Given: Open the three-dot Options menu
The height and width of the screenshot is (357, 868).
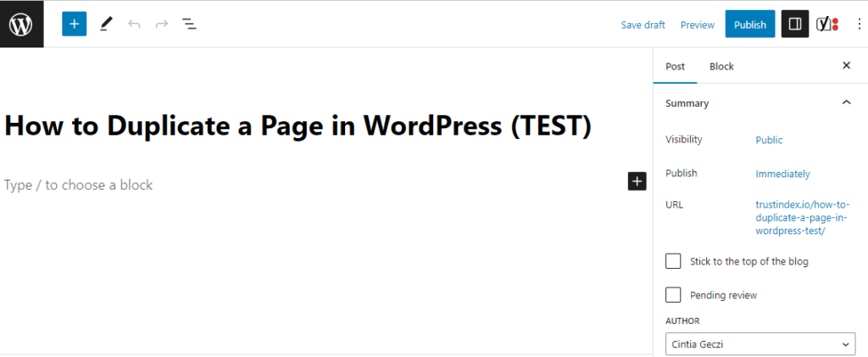Looking at the screenshot, I should pyautogui.click(x=858, y=25).
